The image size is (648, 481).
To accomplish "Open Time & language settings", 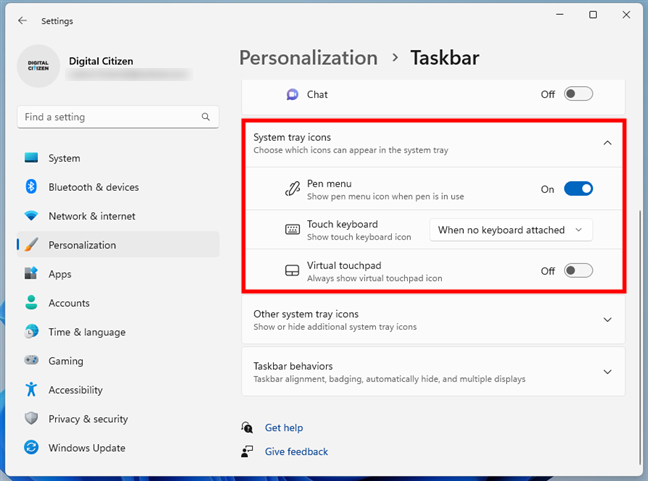I will (87, 332).
